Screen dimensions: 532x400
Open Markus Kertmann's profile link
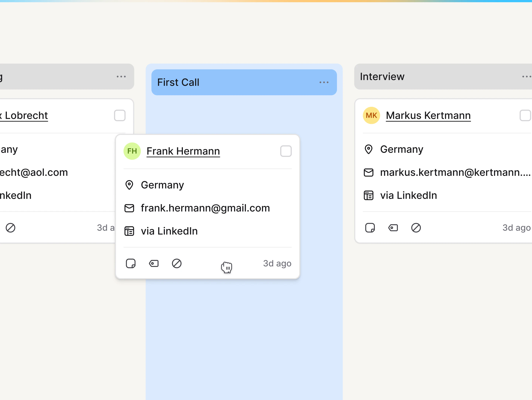428,115
